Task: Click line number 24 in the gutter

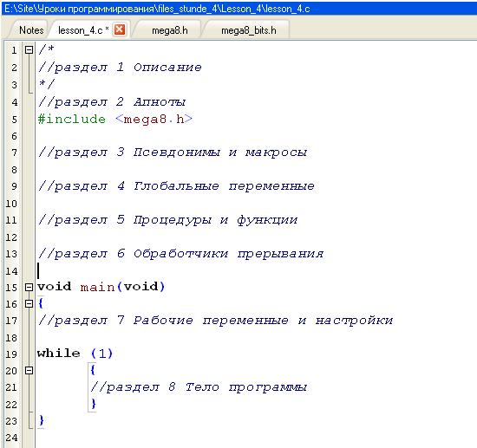Action: [x=11, y=438]
